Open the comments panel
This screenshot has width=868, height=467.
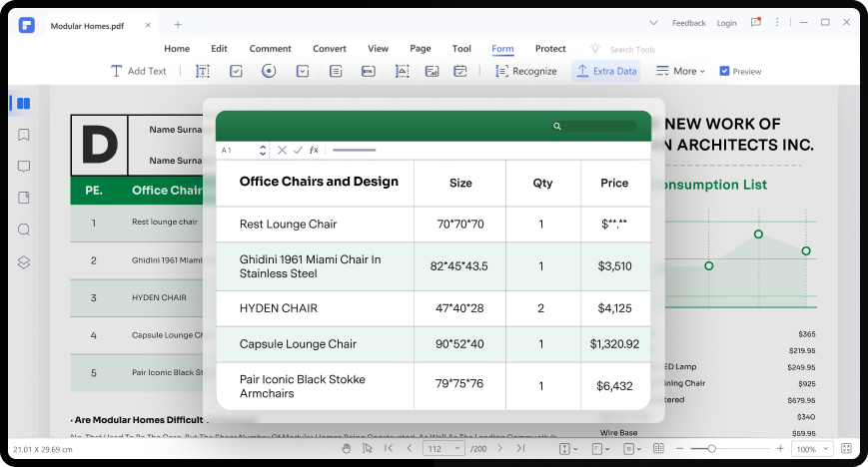(23, 167)
